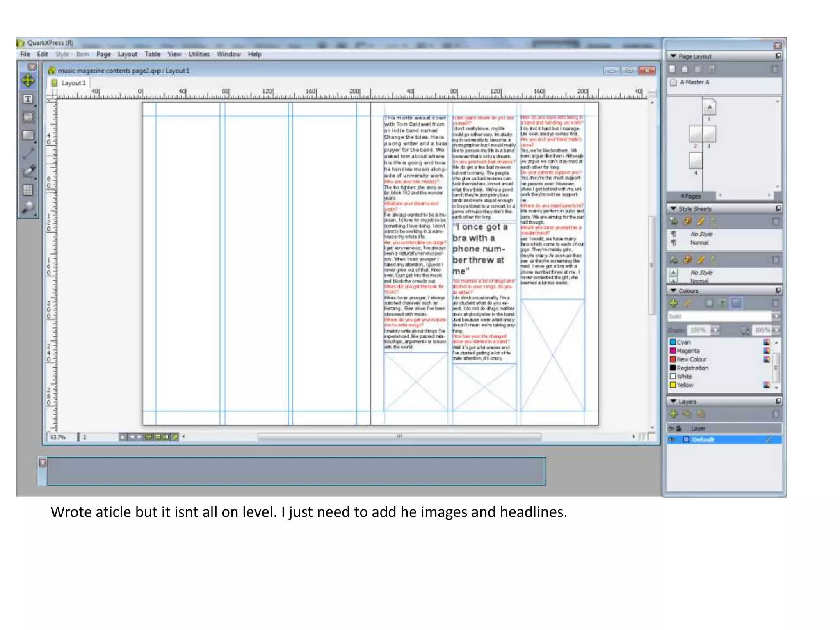
Task: Open the File menu
Action: [25, 54]
